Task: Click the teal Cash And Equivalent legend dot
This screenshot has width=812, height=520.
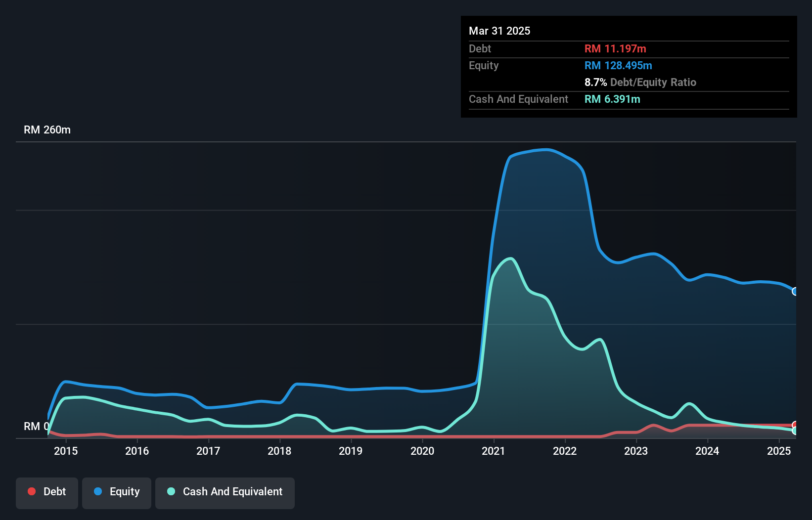Action: pos(171,491)
